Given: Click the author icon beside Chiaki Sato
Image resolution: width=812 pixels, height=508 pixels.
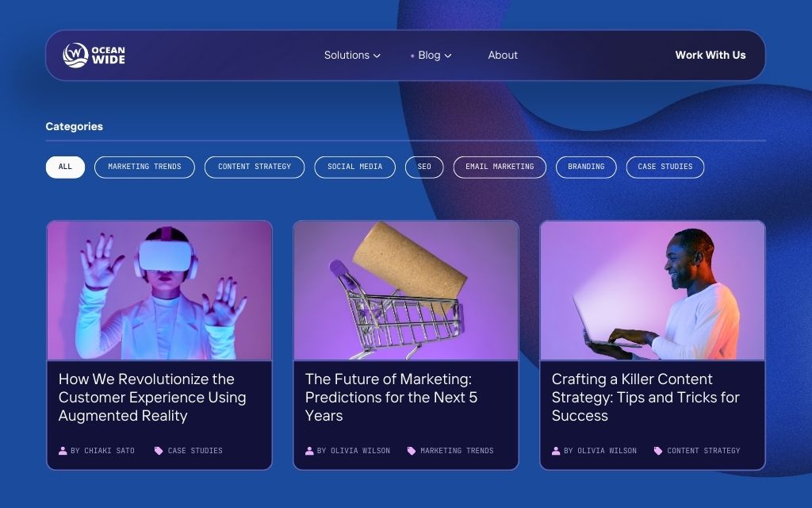Looking at the screenshot, I should (x=63, y=451).
